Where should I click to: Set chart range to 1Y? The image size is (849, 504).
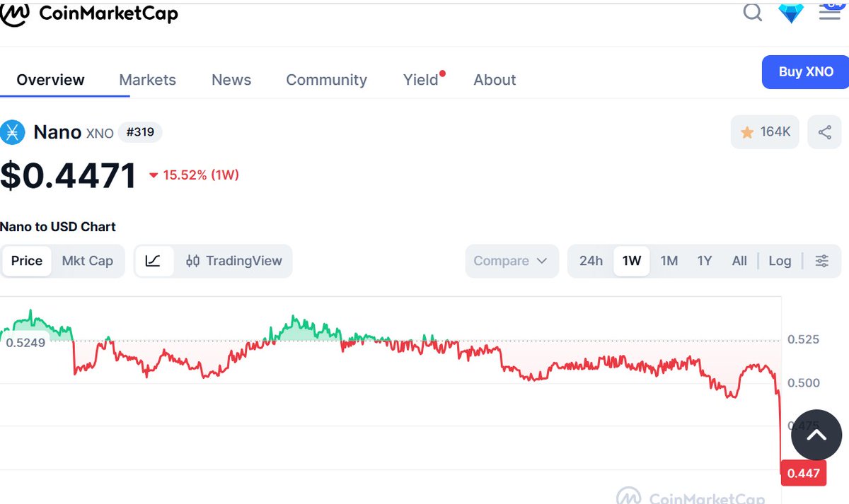(704, 261)
